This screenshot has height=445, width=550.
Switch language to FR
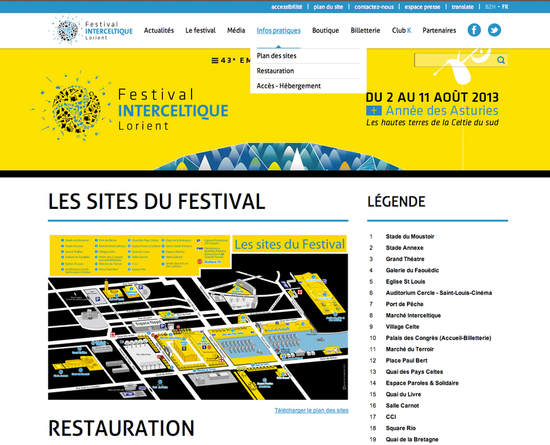click(x=505, y=7)
